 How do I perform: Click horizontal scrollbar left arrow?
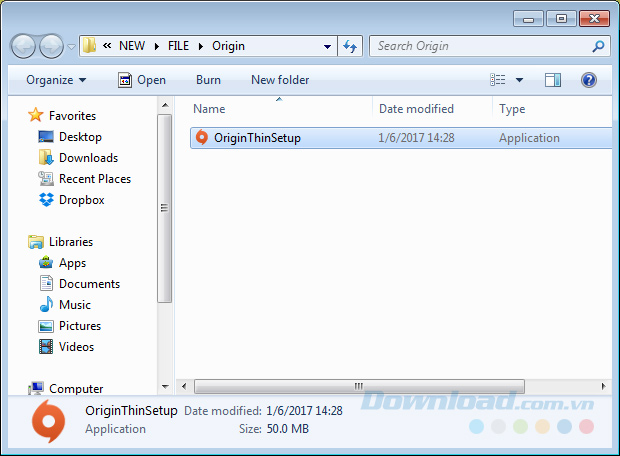click(184, 386)
